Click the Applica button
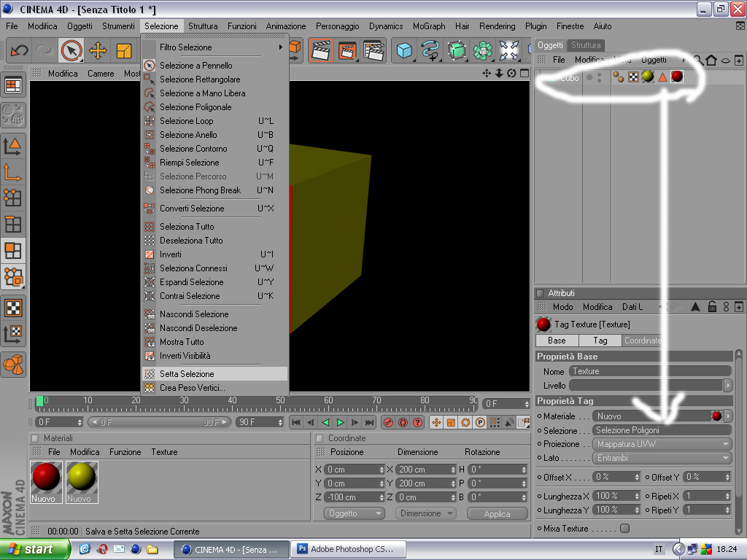 point(497,514)
